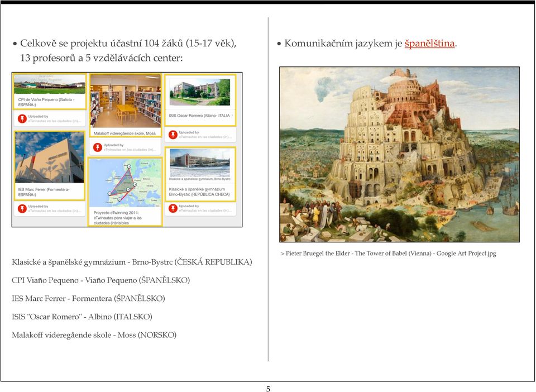Image resolution: width=536 pixels, height=392 pixels.
Task: Click list line 'IES Marc Ferrer - Formentera (ŠPANĚLSKO)'
Action: (x=88, y=298)
